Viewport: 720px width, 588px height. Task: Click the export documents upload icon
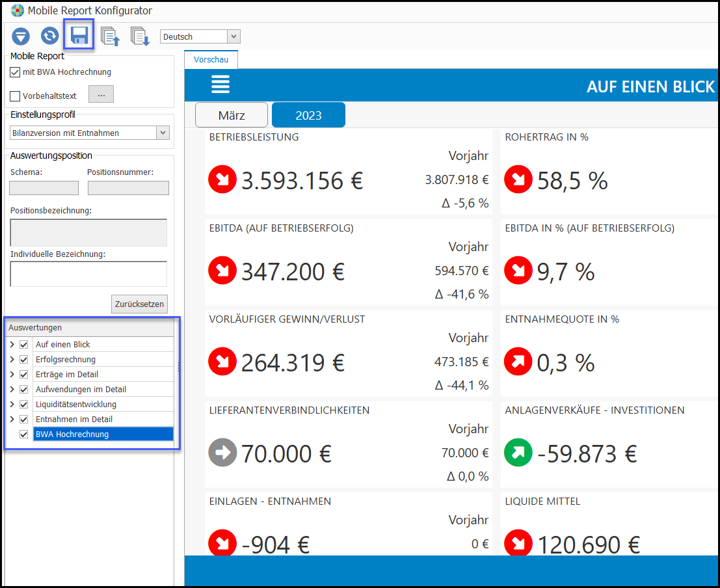111,36
